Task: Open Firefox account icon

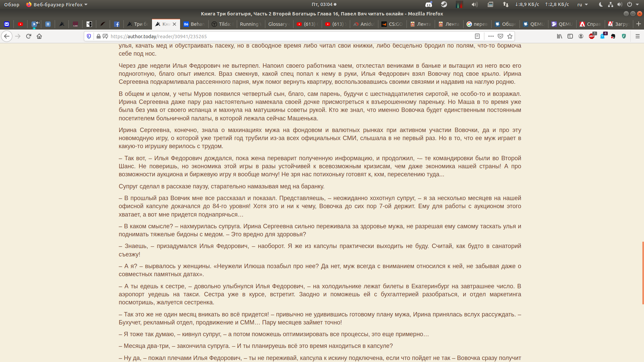Action: click(x=581, y=36)
